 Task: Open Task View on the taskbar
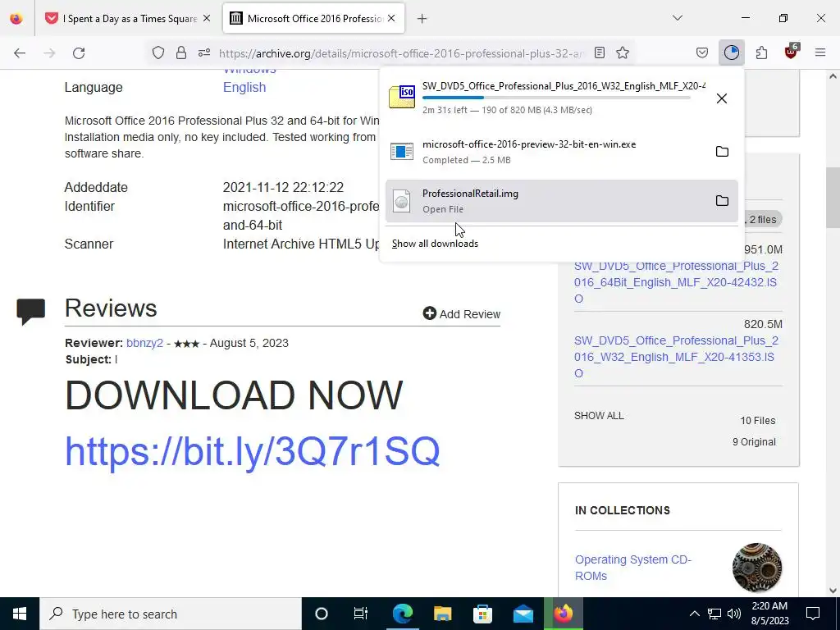(361, 614)
